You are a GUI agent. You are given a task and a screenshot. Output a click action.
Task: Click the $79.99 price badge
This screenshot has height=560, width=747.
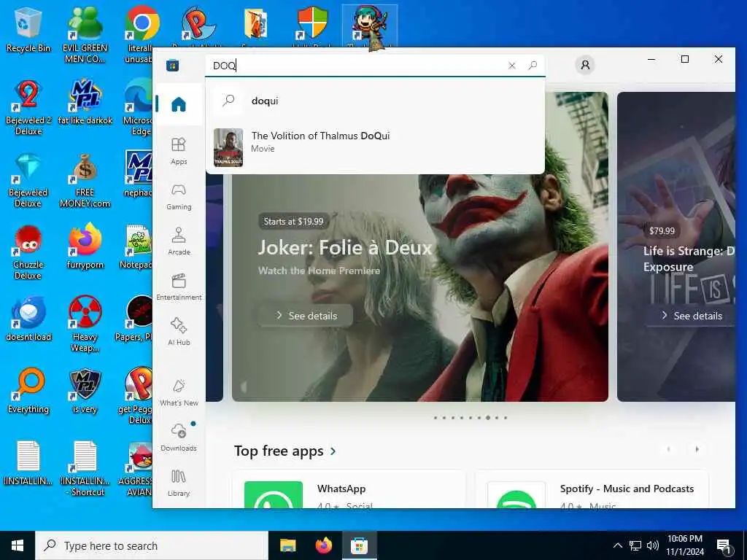click(x=662, y=231)
